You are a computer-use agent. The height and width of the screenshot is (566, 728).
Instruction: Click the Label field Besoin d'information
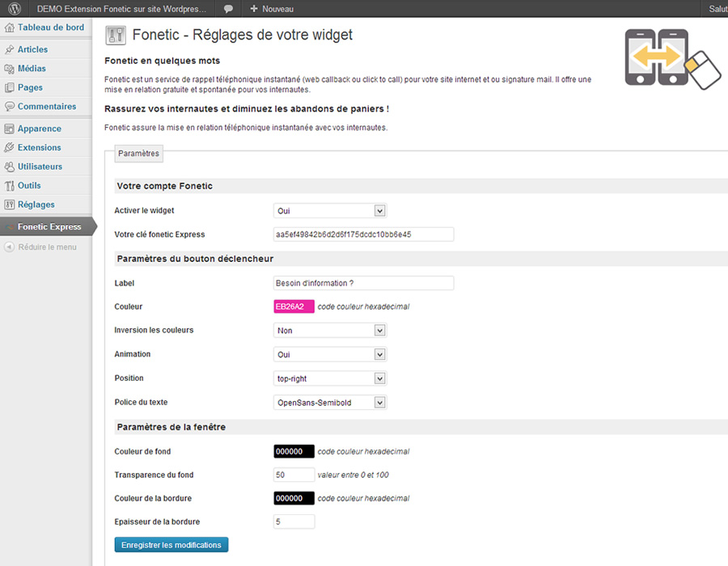[x=363, y=283]
